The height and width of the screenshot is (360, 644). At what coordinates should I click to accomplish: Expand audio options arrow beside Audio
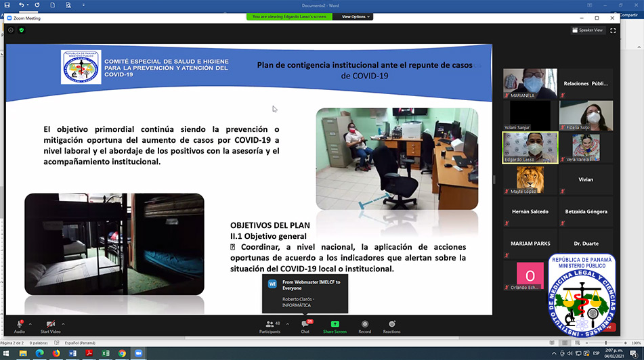coord(30,324)
